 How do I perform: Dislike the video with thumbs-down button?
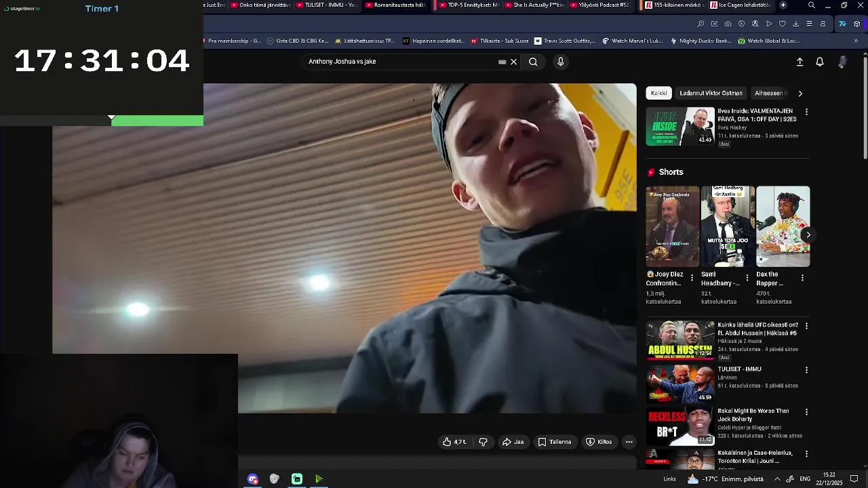[x=483, y=442]
